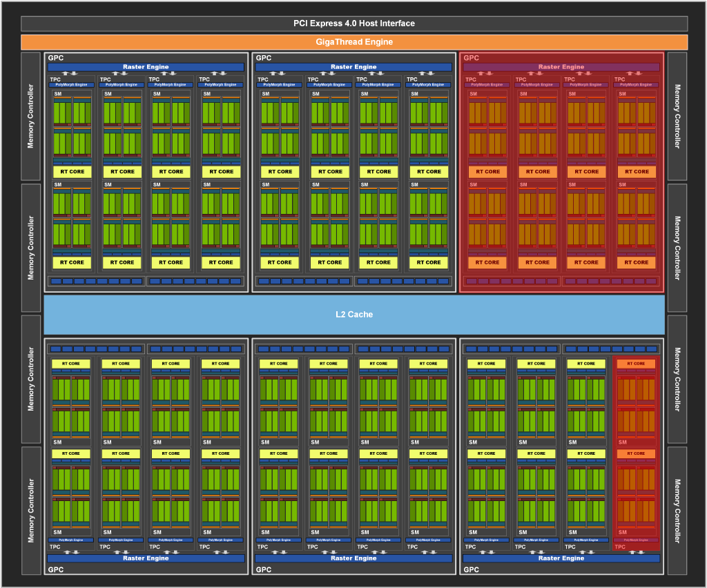The image size is (707, 588).
Task: Click the GPC label of the red-highlighted block
Action: [471, 58]
